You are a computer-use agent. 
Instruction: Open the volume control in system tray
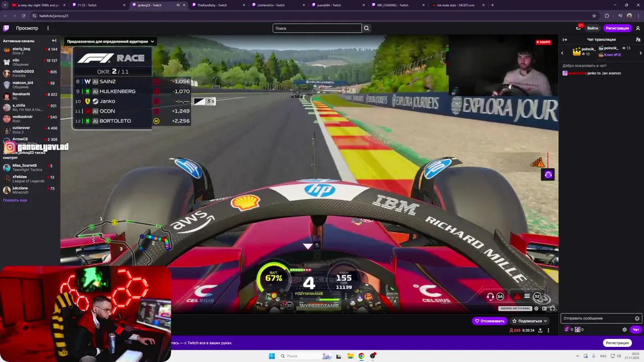click(618, 356)
